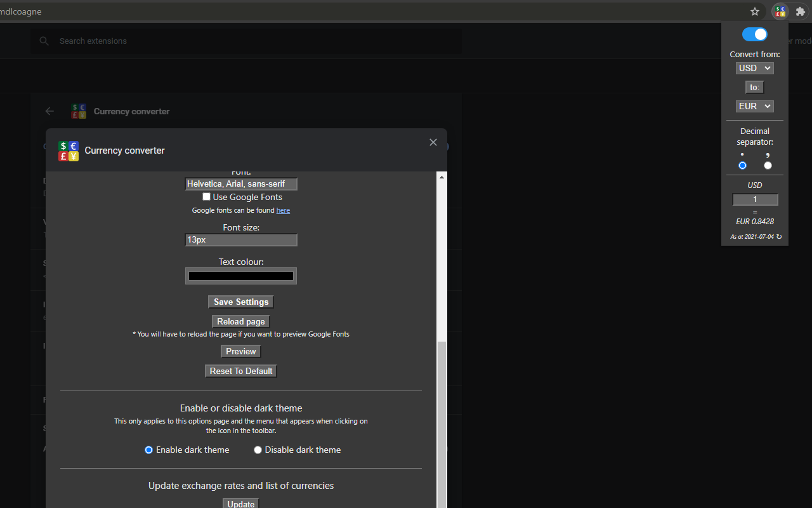Click the back arrow beside Currency converter
The image size is (812, 508).
[49, 111]
